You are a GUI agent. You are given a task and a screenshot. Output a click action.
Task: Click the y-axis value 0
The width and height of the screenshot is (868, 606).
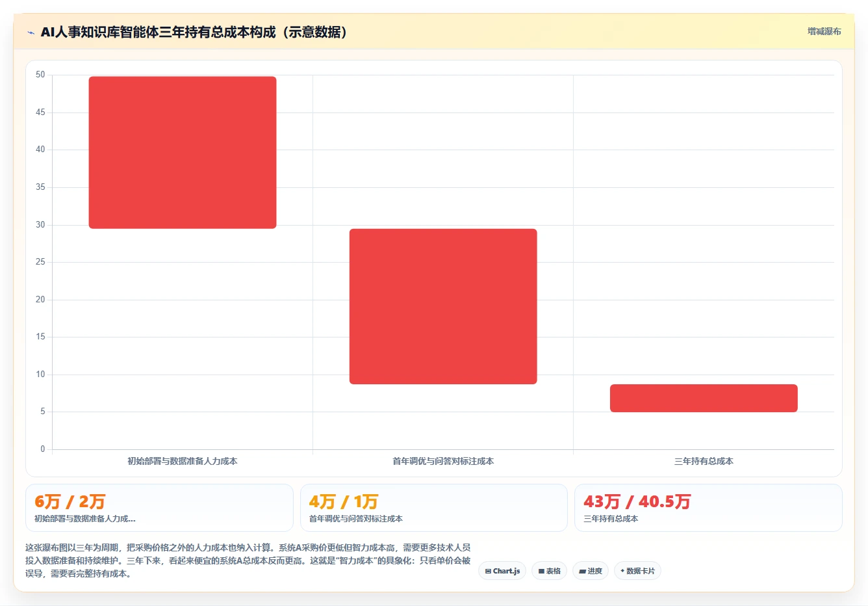[x=43, y=449]
